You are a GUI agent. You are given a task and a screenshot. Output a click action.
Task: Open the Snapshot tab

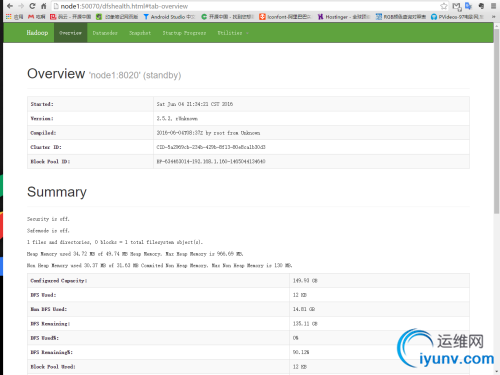point(140,33)
